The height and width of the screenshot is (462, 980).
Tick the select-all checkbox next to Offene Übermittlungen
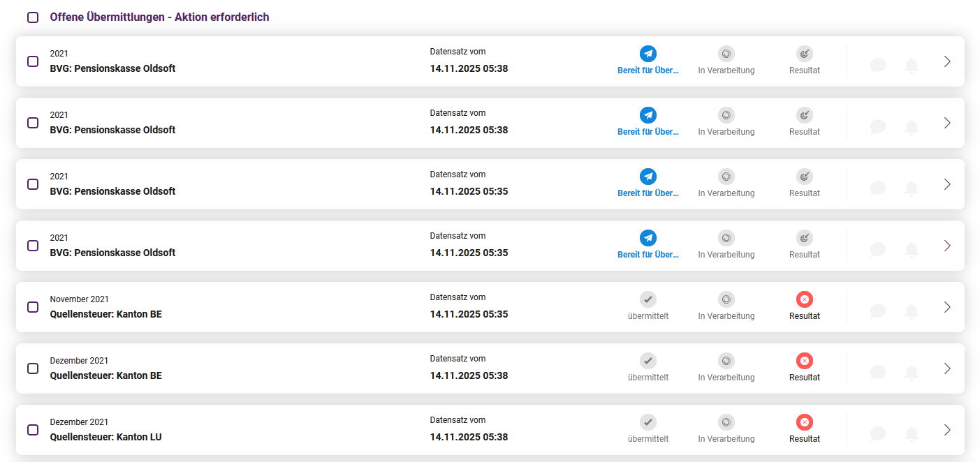click(33, 17)
